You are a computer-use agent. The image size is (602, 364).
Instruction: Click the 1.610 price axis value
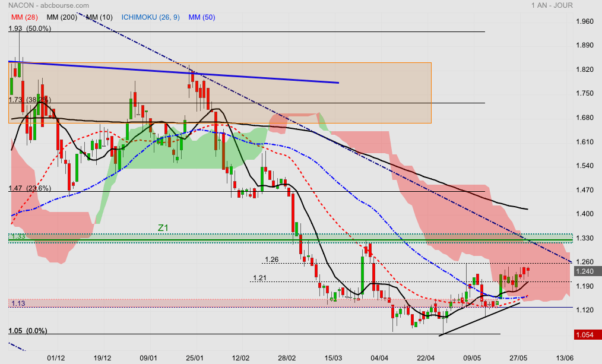click(585, 142)
